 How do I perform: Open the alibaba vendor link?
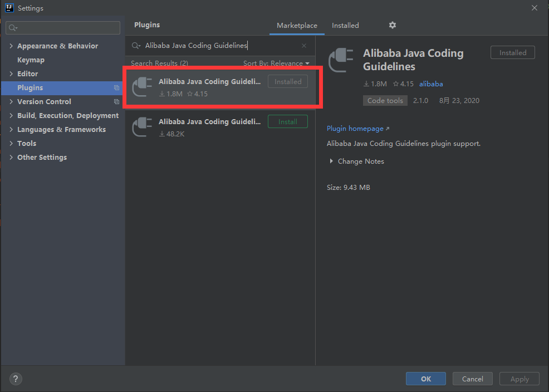coord(431,84)
